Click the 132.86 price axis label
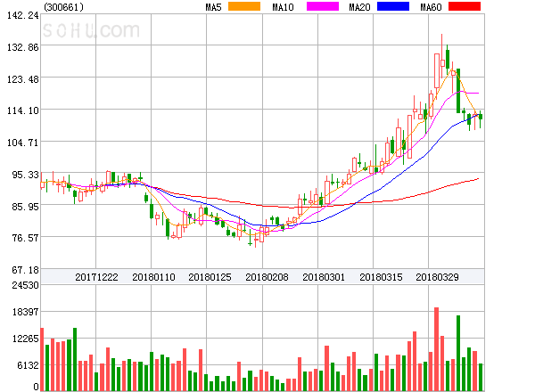This screenshot has height=392, width=535. 23,47
